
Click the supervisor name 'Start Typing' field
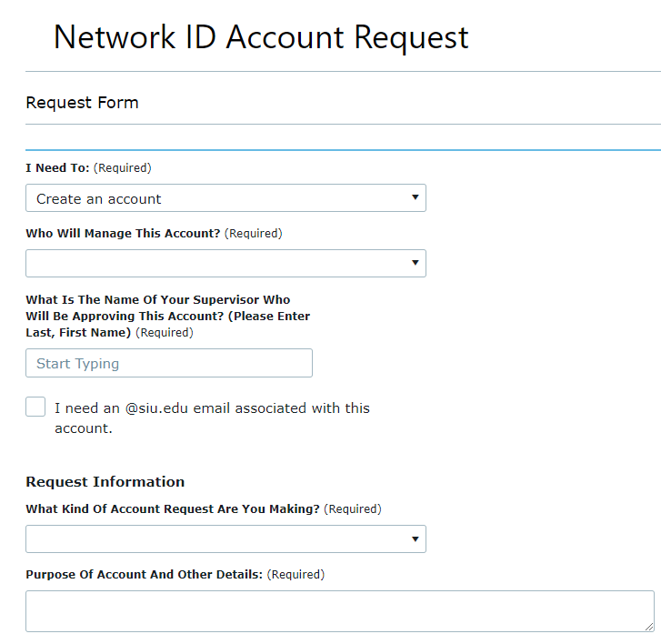tap(169, 363)
